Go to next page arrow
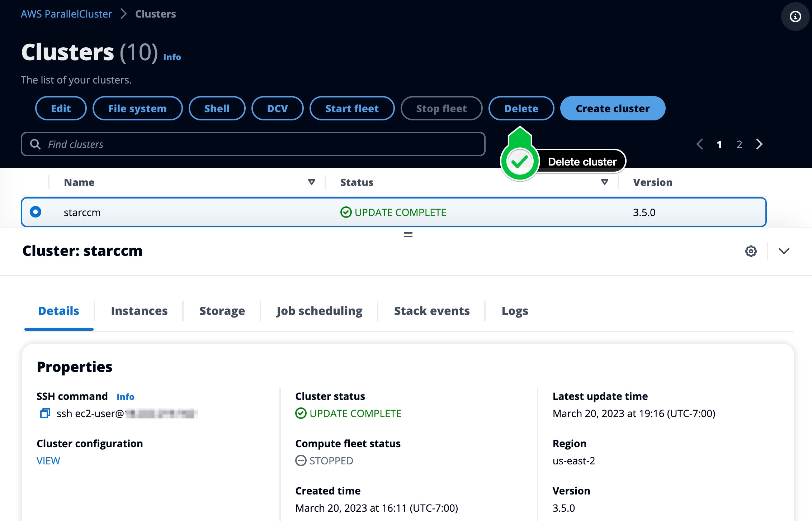Image resolution: width=812 pixels, height=521 pixels. (759, 144)
